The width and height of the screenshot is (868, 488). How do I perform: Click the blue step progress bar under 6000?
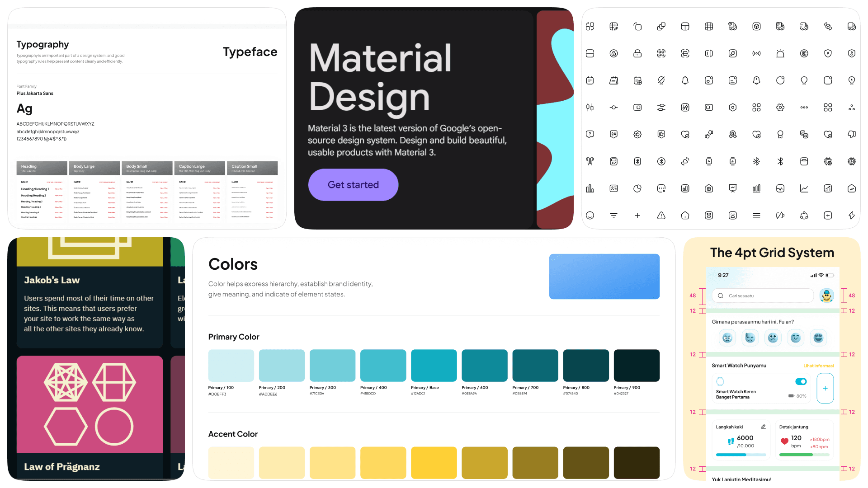point(741,455)
